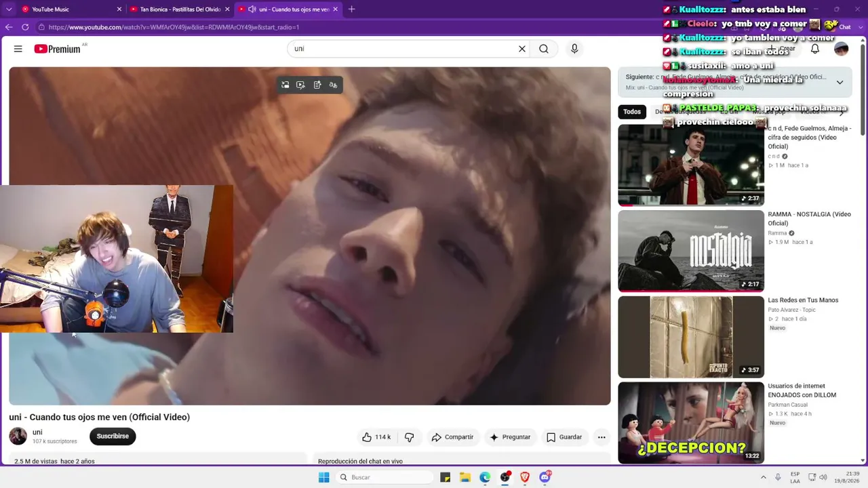Clear the search box with the X
Screen dimensions: 868x488
522,49
